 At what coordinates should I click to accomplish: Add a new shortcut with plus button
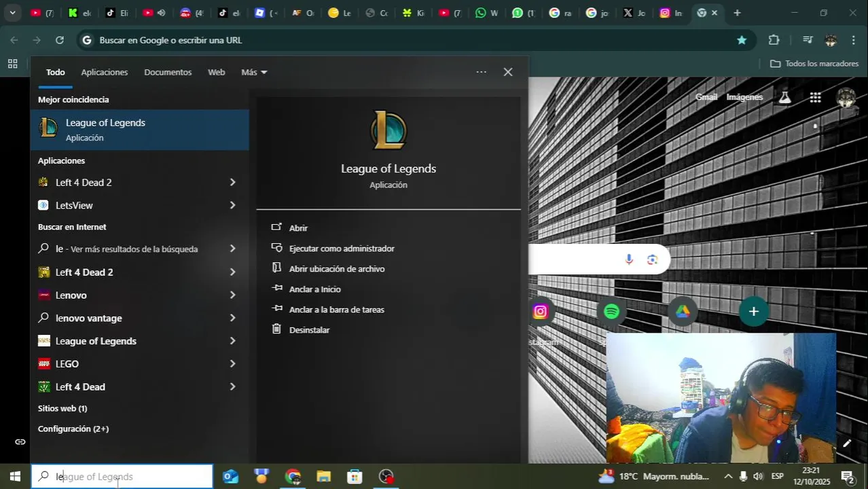tap(753, 312)
